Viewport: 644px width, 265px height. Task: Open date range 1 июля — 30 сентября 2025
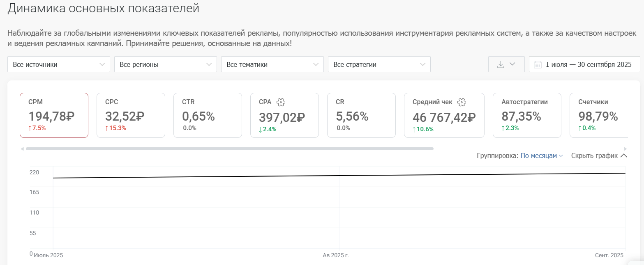584,64
